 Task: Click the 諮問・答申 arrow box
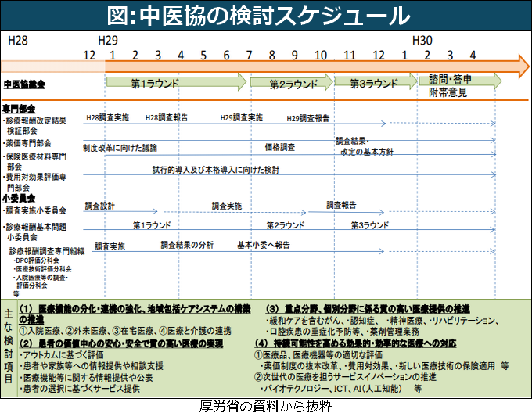[453, 79]
